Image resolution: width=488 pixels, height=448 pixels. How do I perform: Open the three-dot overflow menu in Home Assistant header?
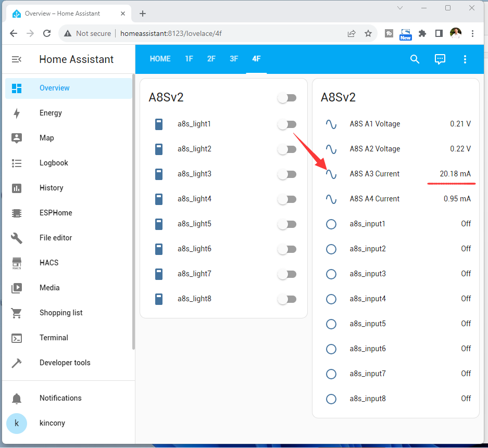pyautogui.click(x=465, y=59)
